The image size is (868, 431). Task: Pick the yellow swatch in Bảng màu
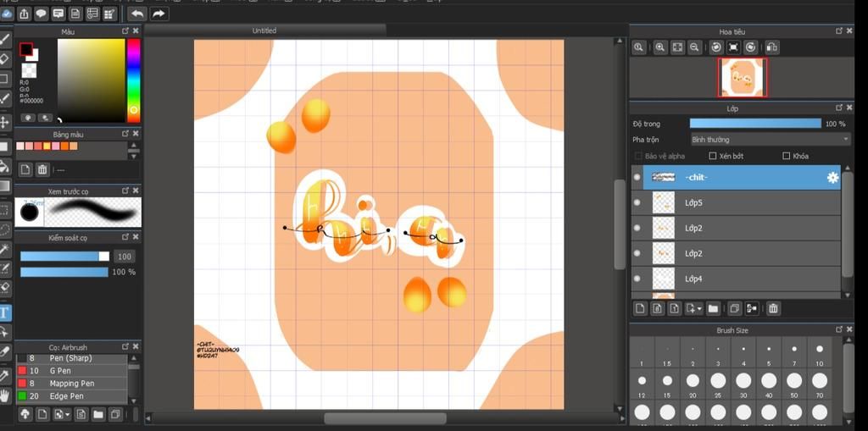click(x=47, y=146)
